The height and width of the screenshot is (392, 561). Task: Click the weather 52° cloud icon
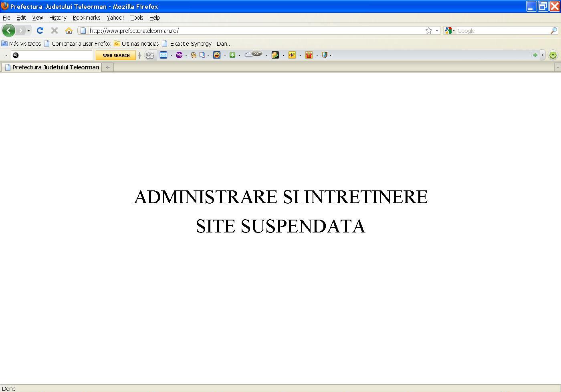tap(253, 54)
